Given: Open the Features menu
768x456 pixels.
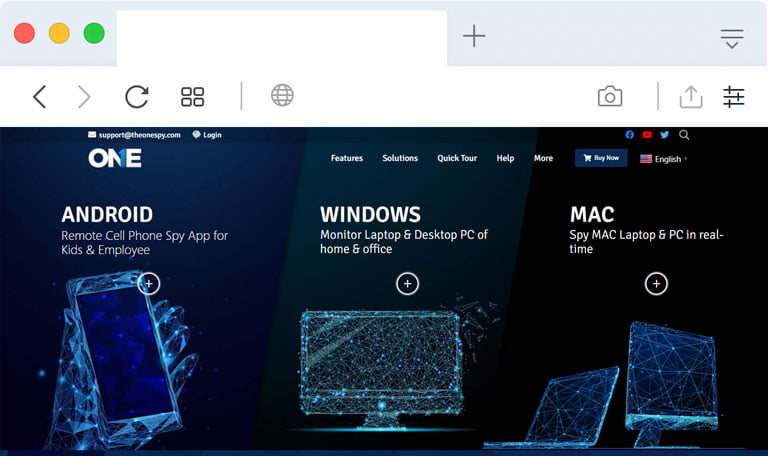Looking at the screenshot, I should point(347,158).
